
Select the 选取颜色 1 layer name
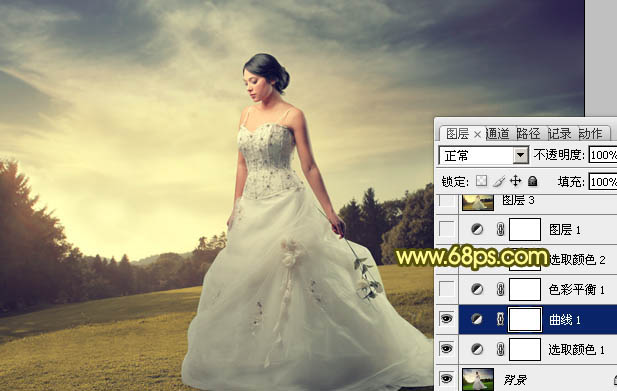[577, 349]
